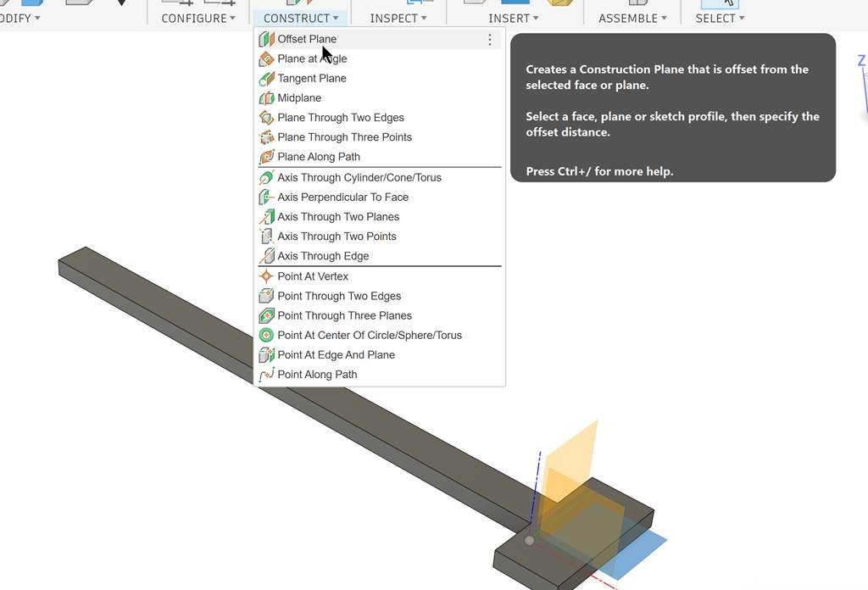868x590 pixels.
Task: Choose Plane Through Two Edges
Action: [x=379, y=117]
